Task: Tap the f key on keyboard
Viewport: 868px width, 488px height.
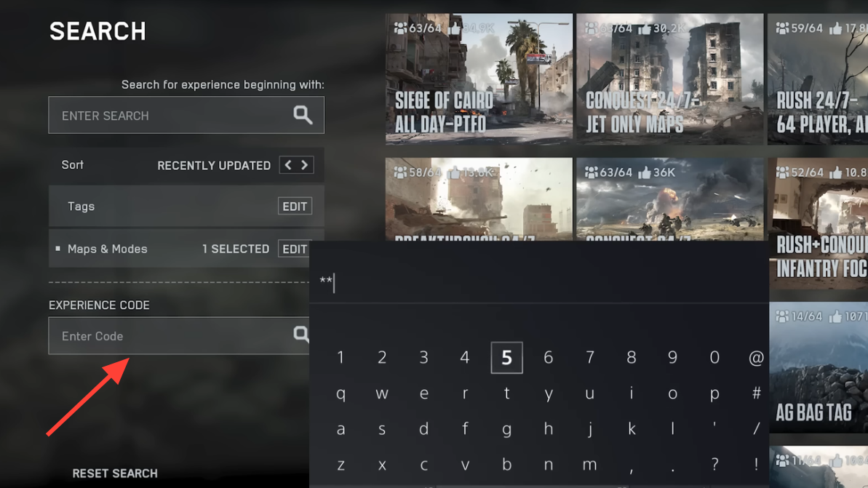Action: [x=465, y=429]
